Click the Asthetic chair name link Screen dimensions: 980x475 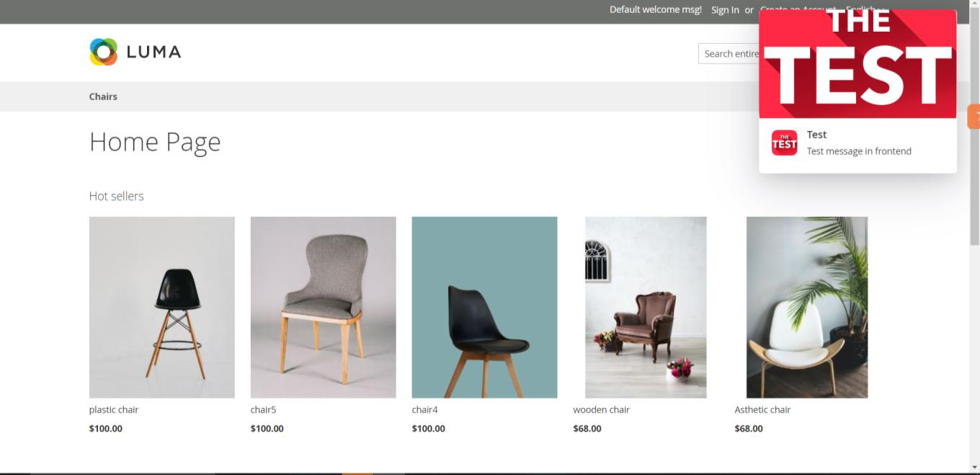coord(762,409)
